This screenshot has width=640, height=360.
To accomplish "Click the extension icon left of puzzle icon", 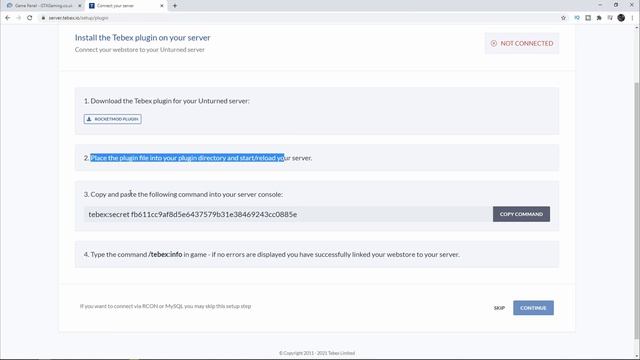I will [x=588, y=18].
